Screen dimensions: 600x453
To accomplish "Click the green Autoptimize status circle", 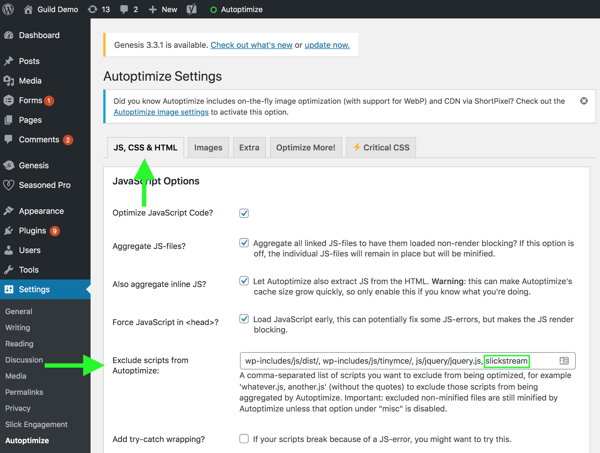I will pos(214,10).
